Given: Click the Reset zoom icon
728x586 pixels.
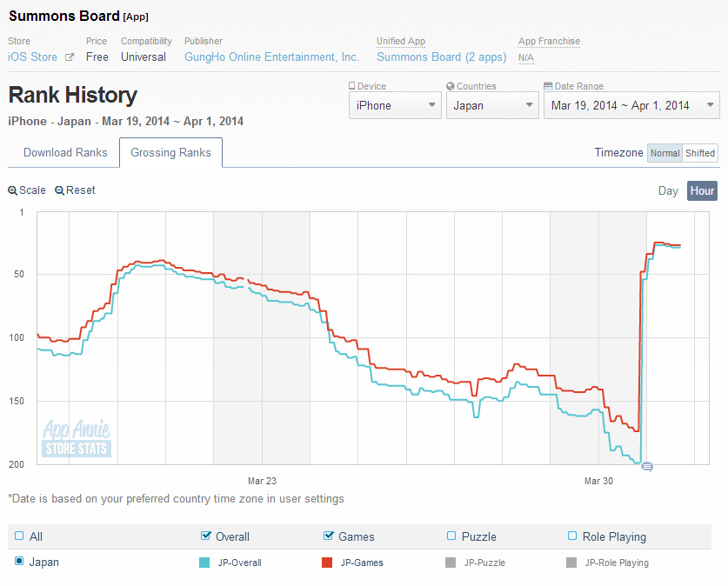Looking at the screenshot, I should (x=59, y=190).
